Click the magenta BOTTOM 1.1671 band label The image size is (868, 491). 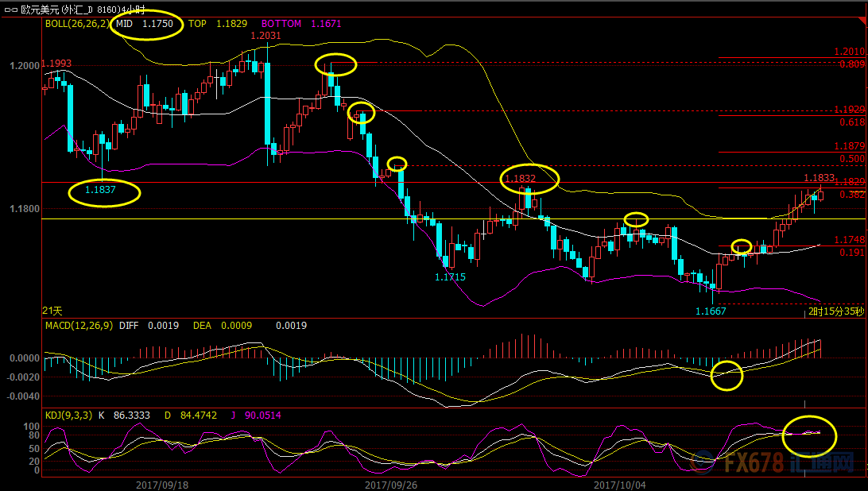pos(301,24)
